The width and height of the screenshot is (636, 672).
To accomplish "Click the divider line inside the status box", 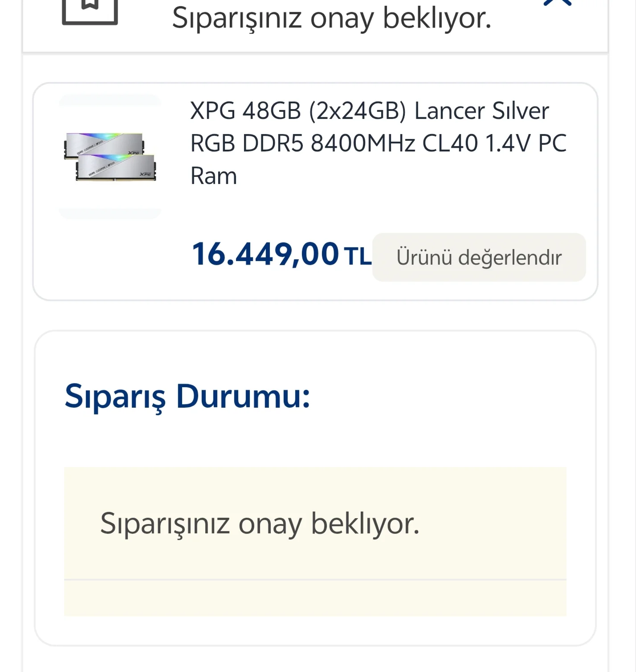I will 317,579.
